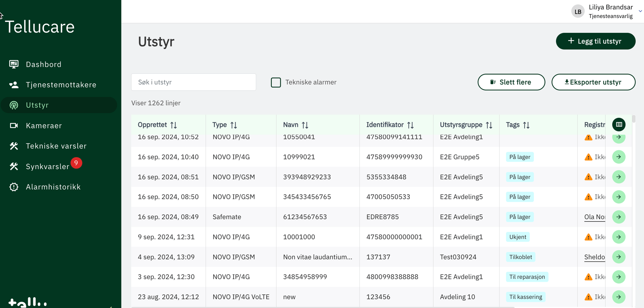Click the warning icon in the 10999021 row

coord(588,157)
